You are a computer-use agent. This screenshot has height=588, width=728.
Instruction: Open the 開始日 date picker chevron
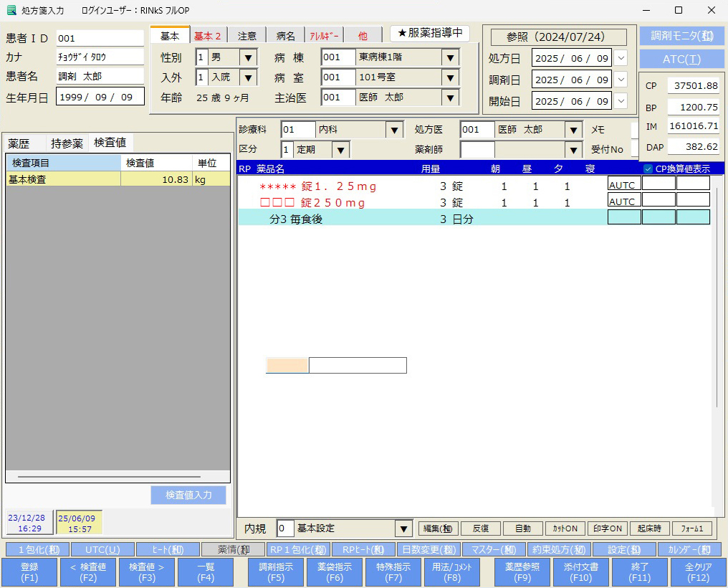621,101
